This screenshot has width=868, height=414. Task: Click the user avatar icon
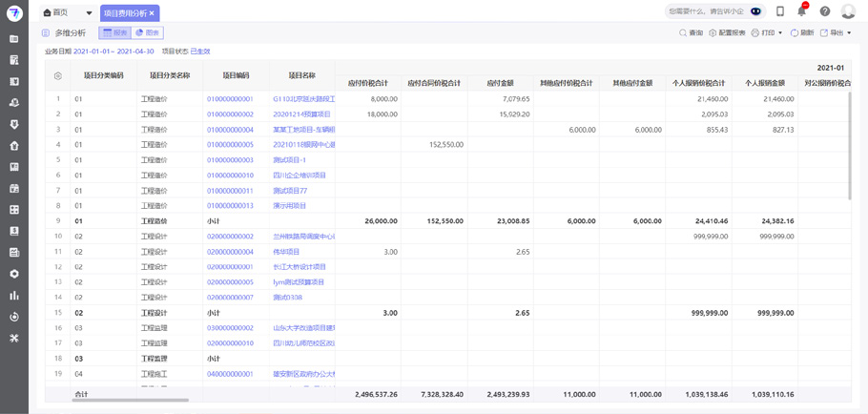click(x=848, y=12)
